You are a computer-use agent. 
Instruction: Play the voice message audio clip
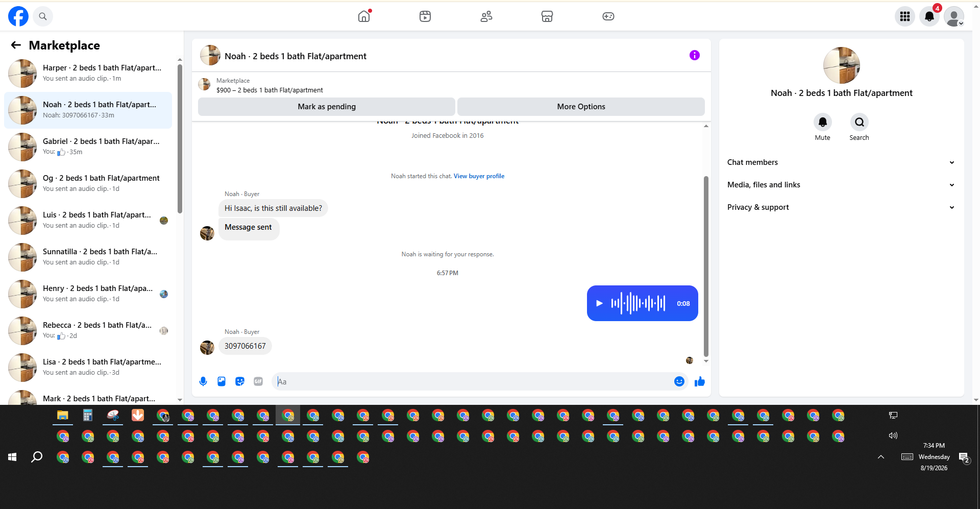(599, 303)
